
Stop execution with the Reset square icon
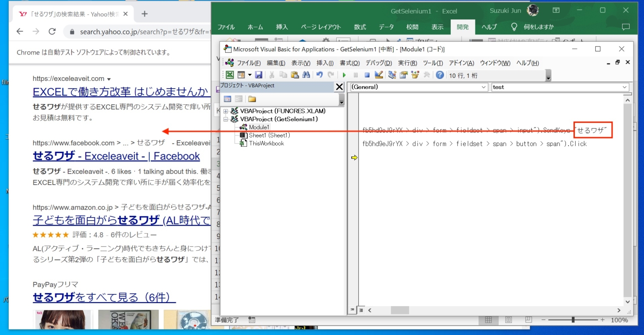367,75
